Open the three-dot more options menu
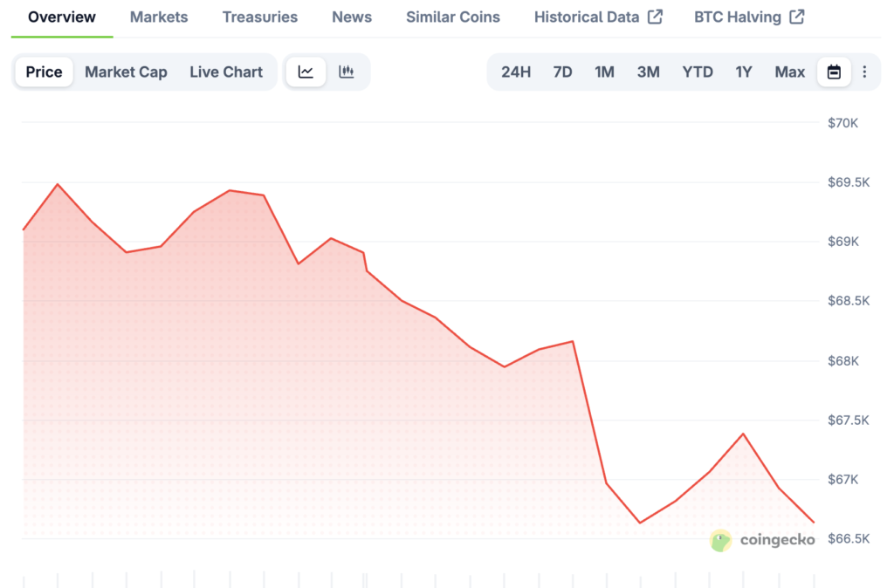 (864, 72)
